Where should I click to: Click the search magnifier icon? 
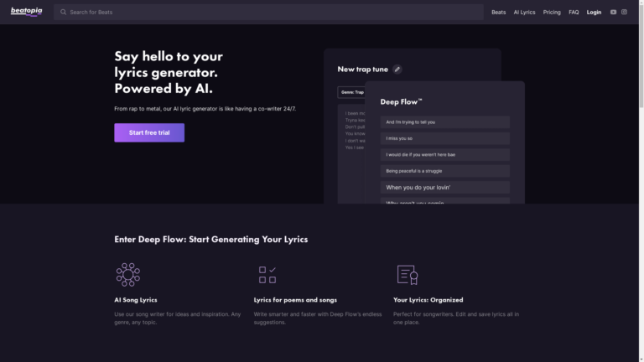[64, 13]
